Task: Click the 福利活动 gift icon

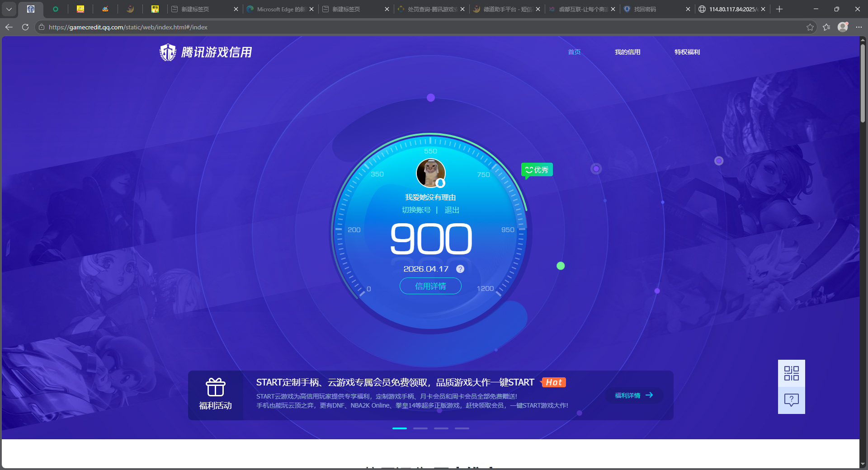Action: (216, 387)
